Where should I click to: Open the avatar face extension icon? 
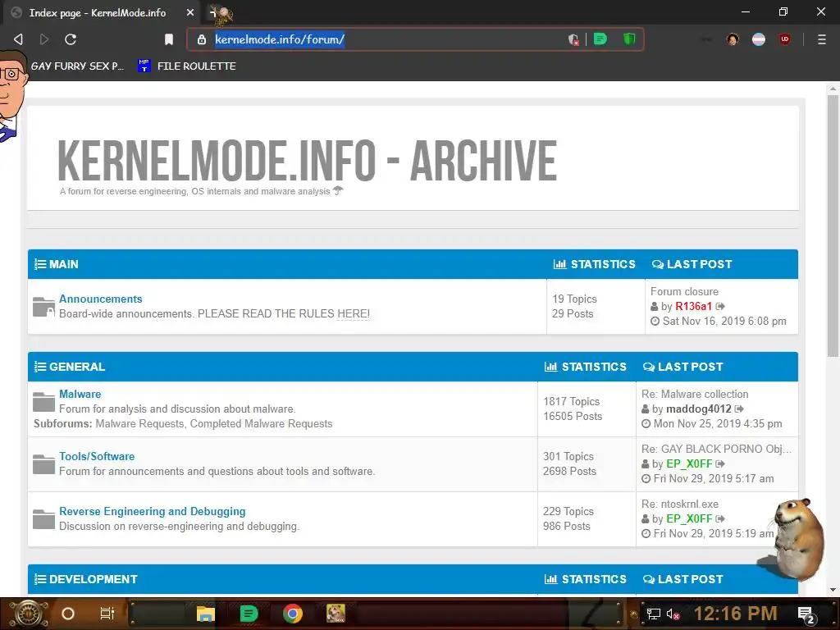pos(733,39)
